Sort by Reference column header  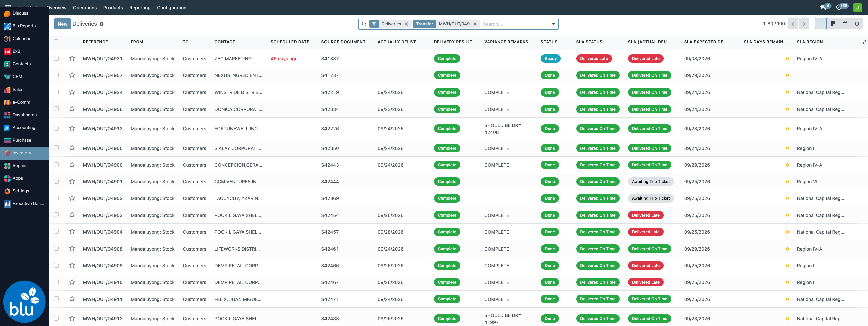95,42
